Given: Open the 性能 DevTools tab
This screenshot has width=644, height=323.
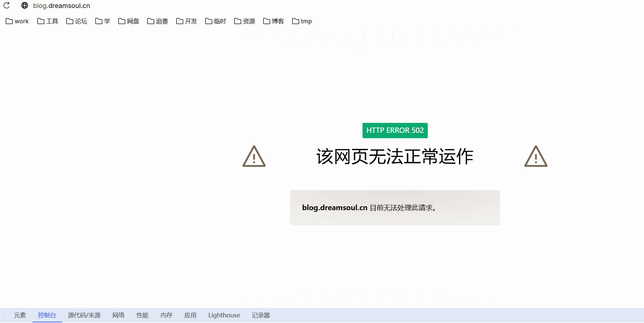Looking at the screenshot, I should pos(143,315).
